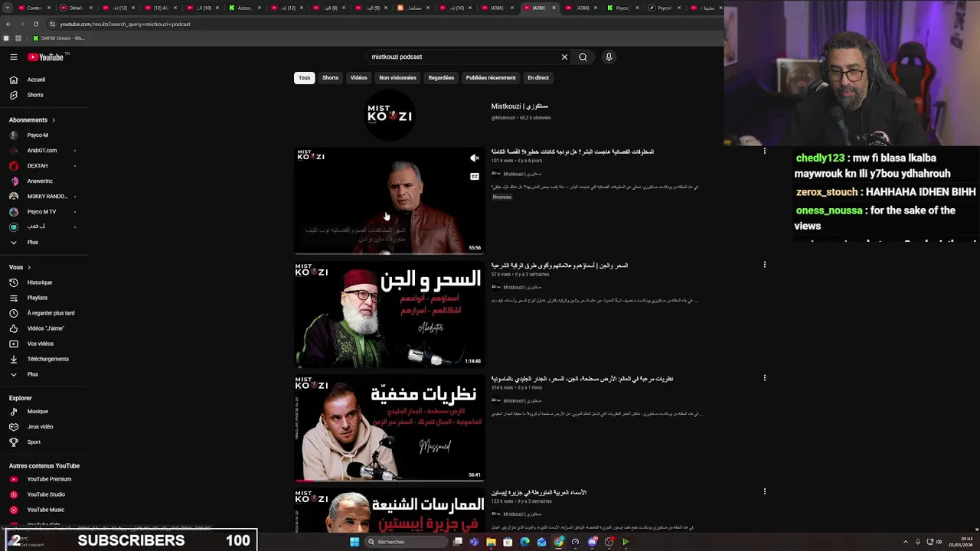Select the Tous filter chip
The height and width of the screenshot is (551, 980).
click(x=304, y=77)
